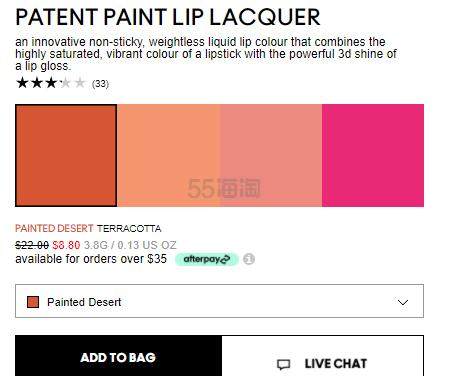Click the Add To Bag button

(118, 356)
